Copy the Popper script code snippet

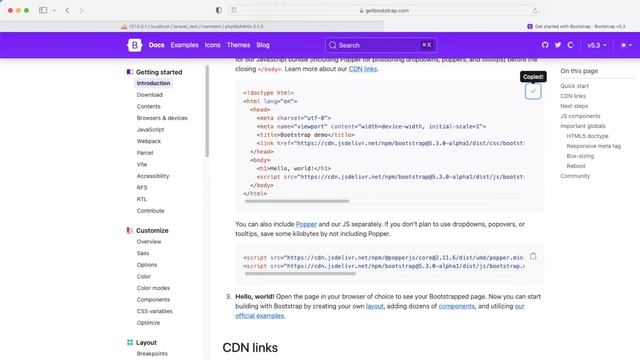[533, 256]
